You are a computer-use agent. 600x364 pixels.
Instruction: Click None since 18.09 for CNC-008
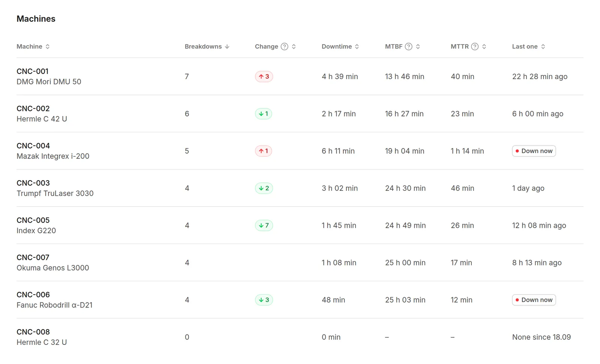click(541, 337)
